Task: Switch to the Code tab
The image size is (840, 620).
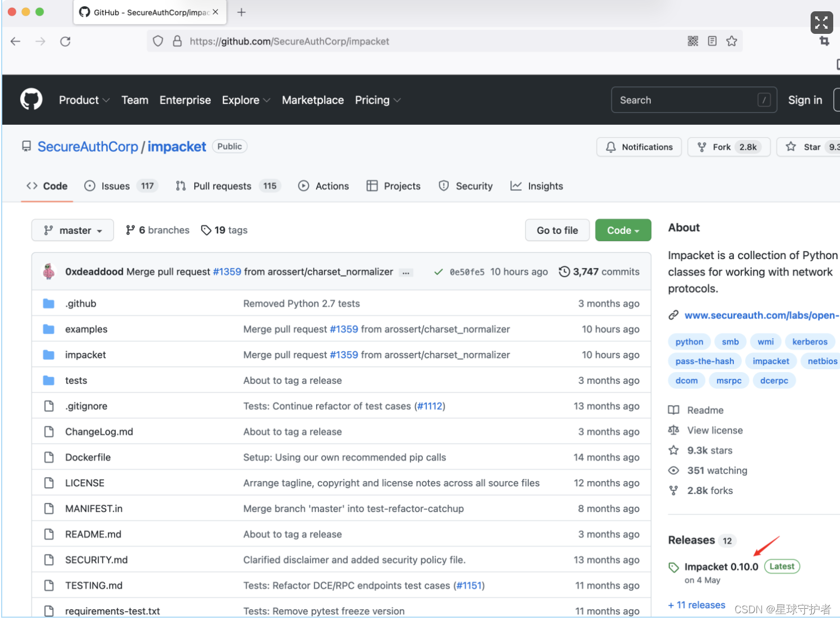Action: (x=47, y=186)
